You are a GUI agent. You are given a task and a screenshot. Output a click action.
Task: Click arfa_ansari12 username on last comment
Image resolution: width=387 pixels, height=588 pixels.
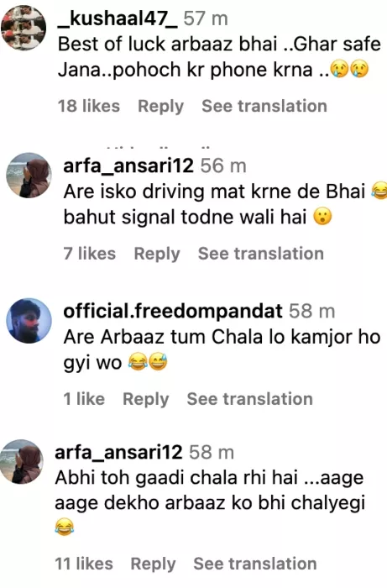point(118,452)
